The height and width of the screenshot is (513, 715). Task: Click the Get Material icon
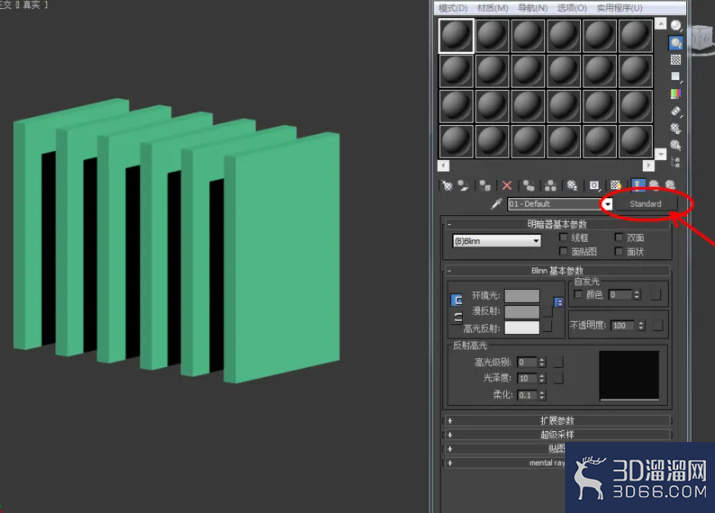447,186
